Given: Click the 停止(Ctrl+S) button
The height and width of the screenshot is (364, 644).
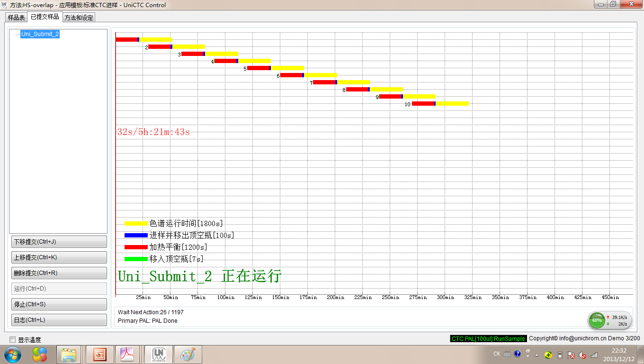Looking at the screenshot, I should (x=59, y=304).
